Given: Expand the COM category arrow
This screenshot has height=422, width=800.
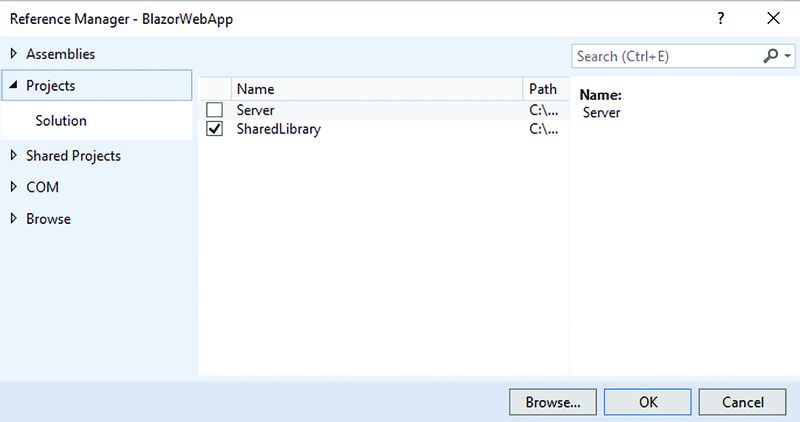Looking at the screenshot, I should pos(14,187).
